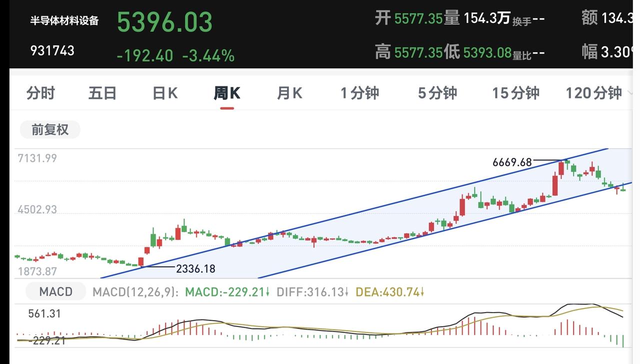Click the 2336.18 low price marker
640x364 pixels.
195,269
